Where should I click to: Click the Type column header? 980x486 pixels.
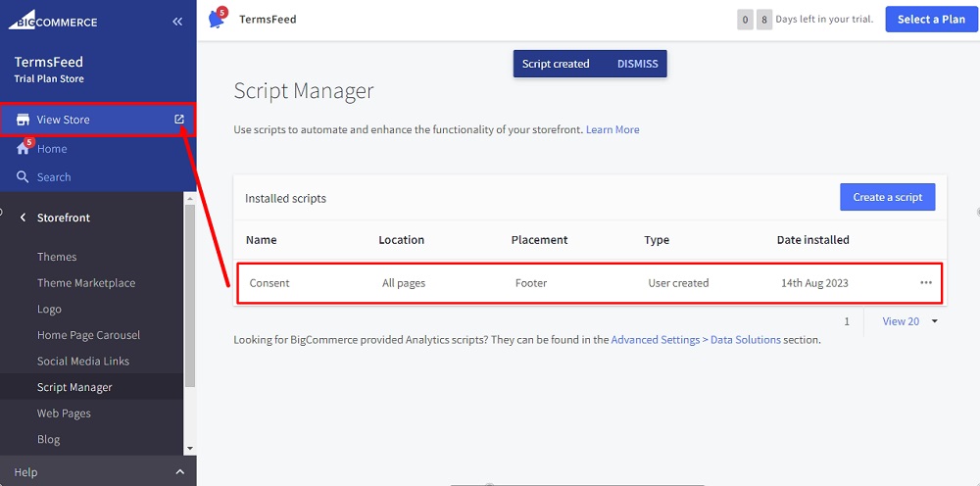click(x=657, y=240)
